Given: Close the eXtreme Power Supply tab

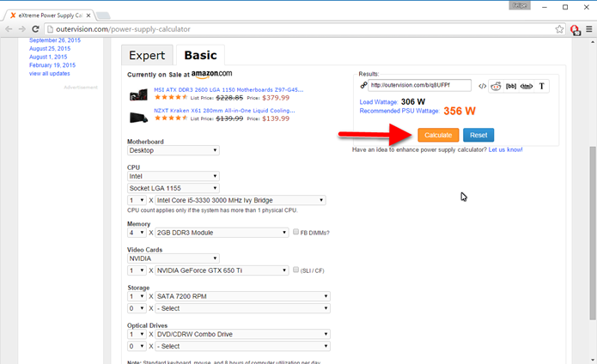Looking at the screenshot, I should coord(88,15).
